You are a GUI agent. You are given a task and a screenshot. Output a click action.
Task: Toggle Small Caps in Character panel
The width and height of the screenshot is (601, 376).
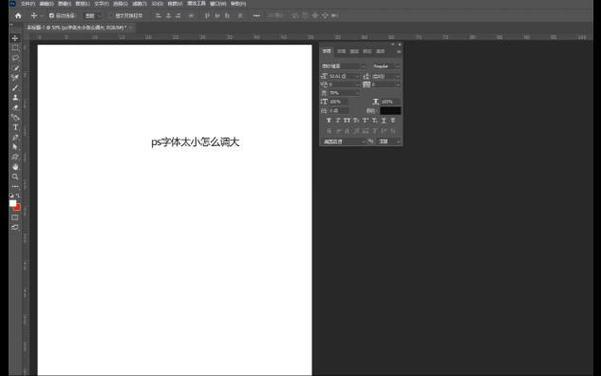356,120
